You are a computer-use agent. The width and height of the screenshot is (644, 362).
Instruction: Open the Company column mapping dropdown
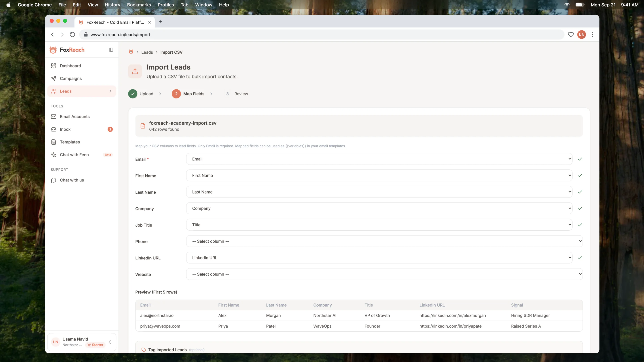click(379, 208)
